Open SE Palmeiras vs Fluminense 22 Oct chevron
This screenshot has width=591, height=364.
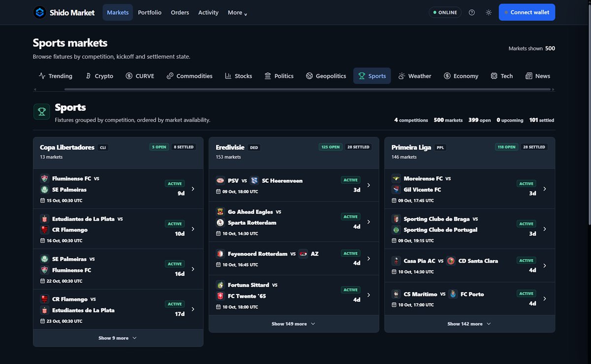click(193, 269)
